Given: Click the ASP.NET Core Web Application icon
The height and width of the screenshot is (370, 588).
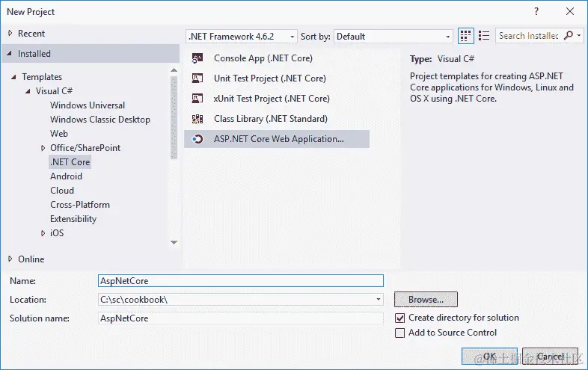Looking at the screenshot, I should (x=197, y=139).
